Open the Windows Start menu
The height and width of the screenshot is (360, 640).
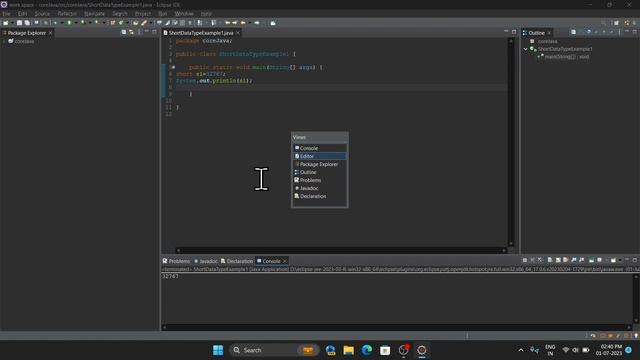click(218, 350)
